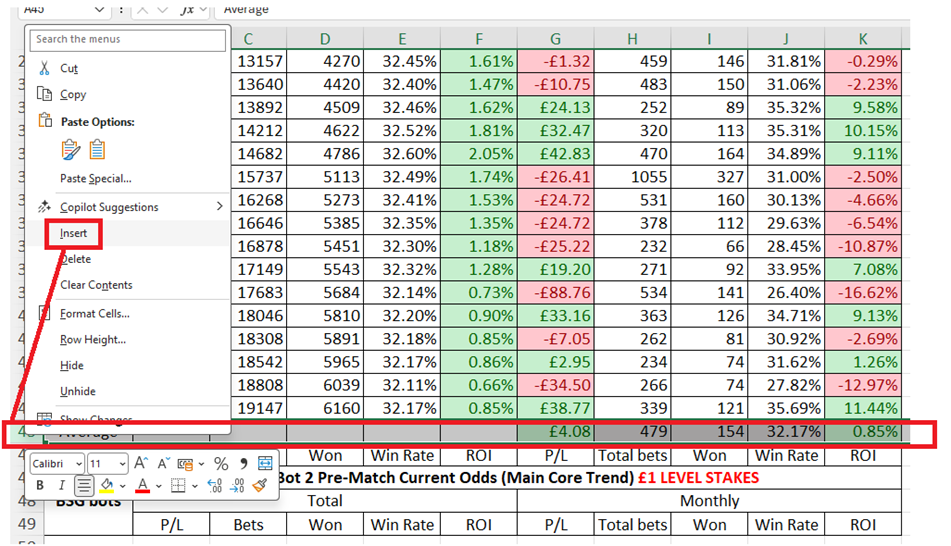This screenshot has height=546, width=951.
Task: Choose Cut from the context menu
Action: (69, 69)
